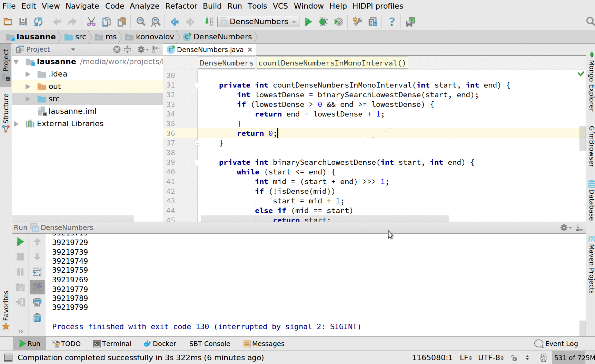This screenshot has height=364, width=595.
Task: Expand the src folder in tree
Action: coord(28,99)
